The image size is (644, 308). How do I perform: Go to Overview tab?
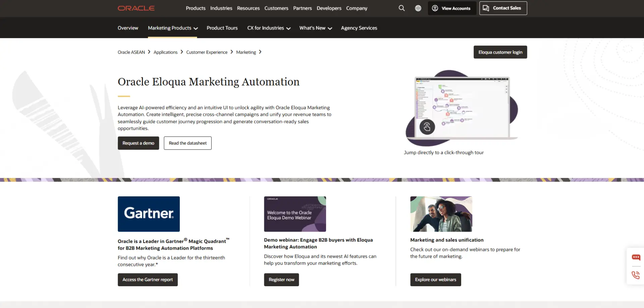(x=128, y=28)
